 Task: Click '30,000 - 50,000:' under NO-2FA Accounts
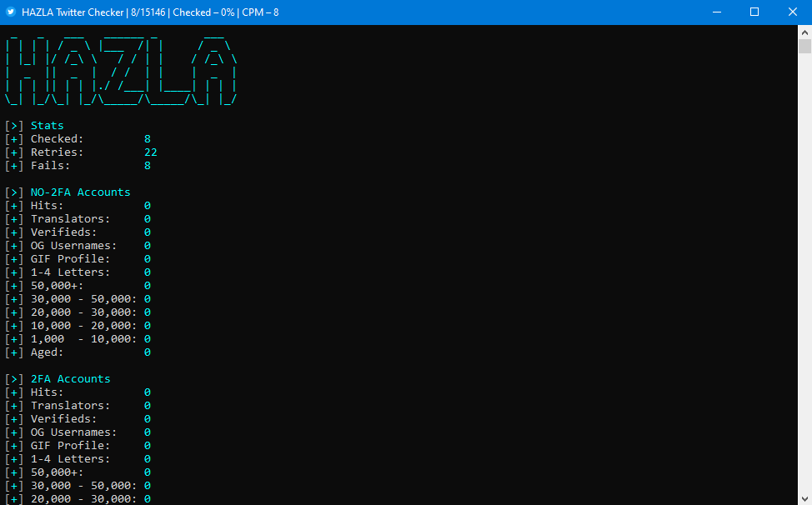coord(84,299)
